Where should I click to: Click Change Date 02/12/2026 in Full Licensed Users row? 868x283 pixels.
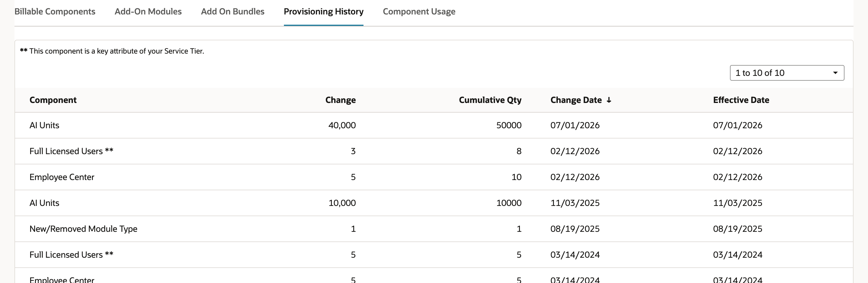575,151
